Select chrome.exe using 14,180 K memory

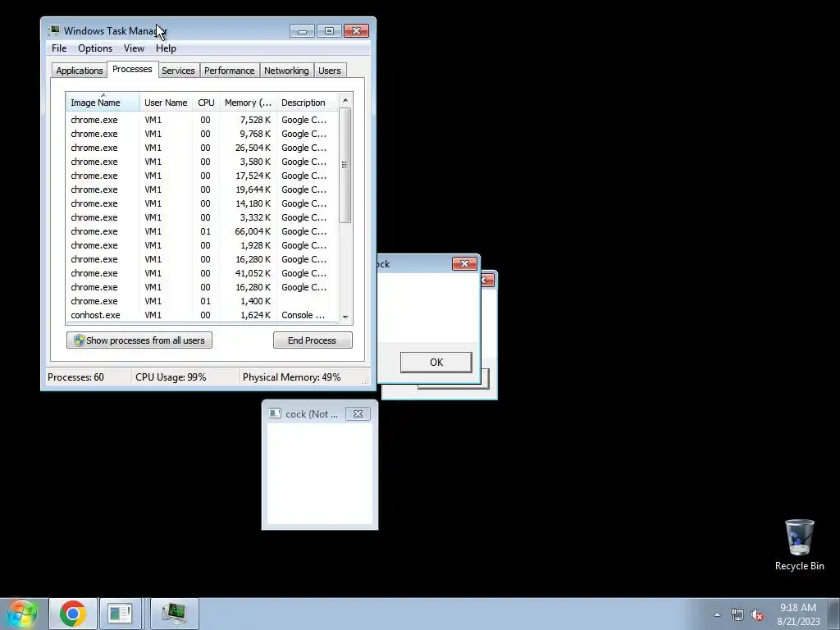pyautogui.click(x=203, y=203)
